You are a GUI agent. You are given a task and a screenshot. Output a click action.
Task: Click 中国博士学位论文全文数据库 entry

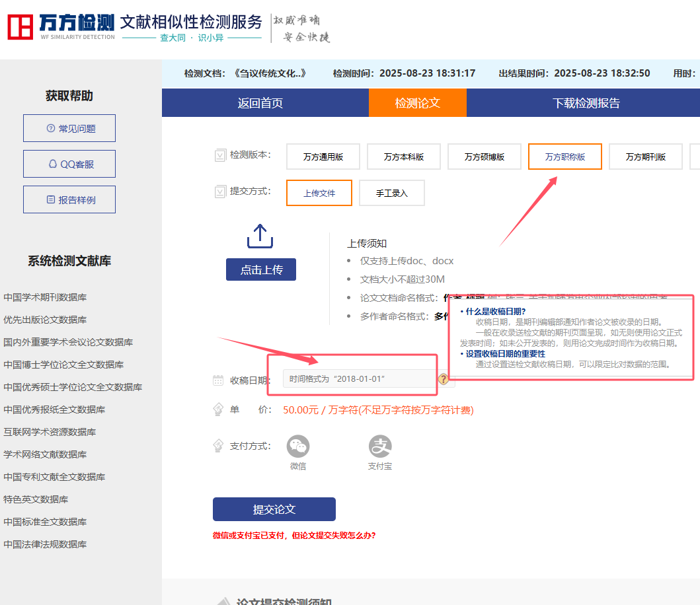point(63,365)
